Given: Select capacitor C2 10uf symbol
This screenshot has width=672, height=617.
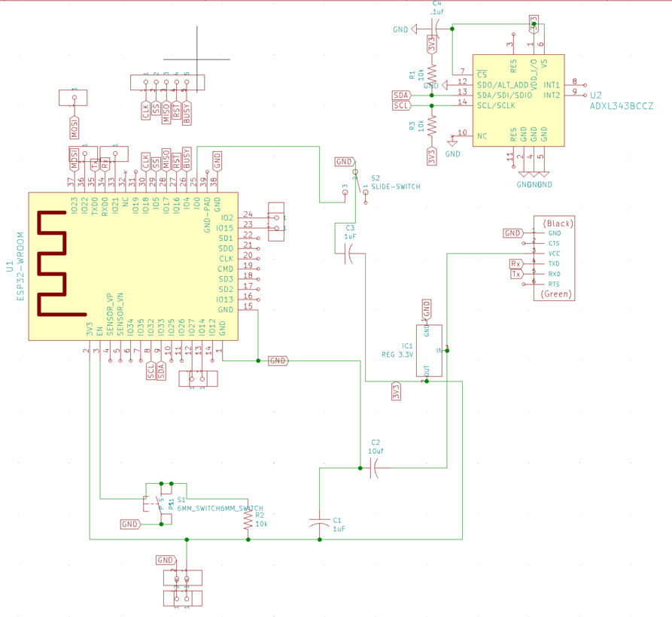Looking at the screenshot, I should [375, 468].
